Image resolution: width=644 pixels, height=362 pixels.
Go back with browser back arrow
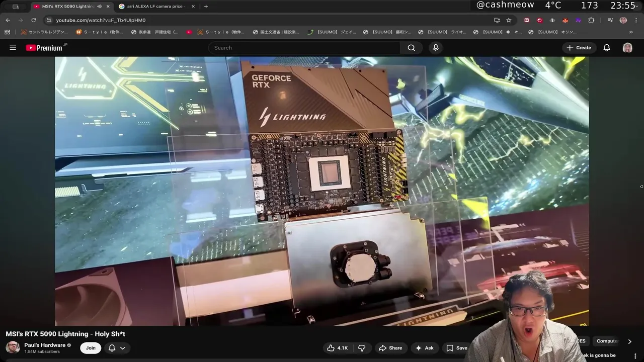8,20
